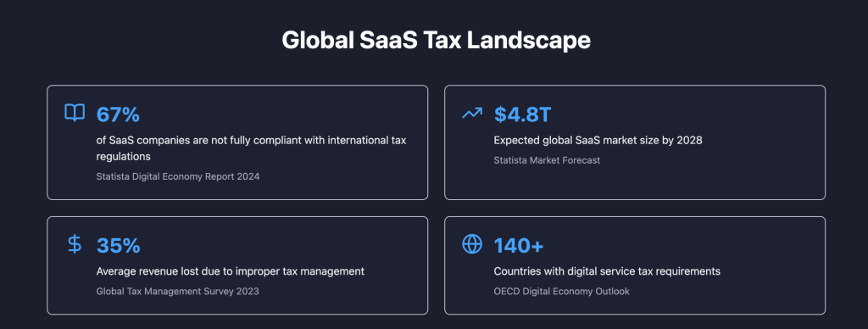Click OECD Digital Economy Outlook source line
Screen dimensions: 868x329
561,291
